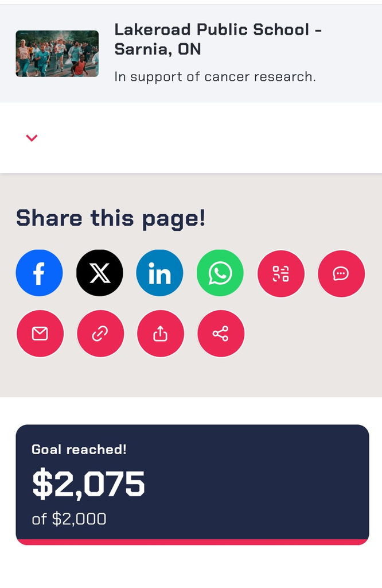Show the QR code for this page
382x588 pixels.
(280, 273)
